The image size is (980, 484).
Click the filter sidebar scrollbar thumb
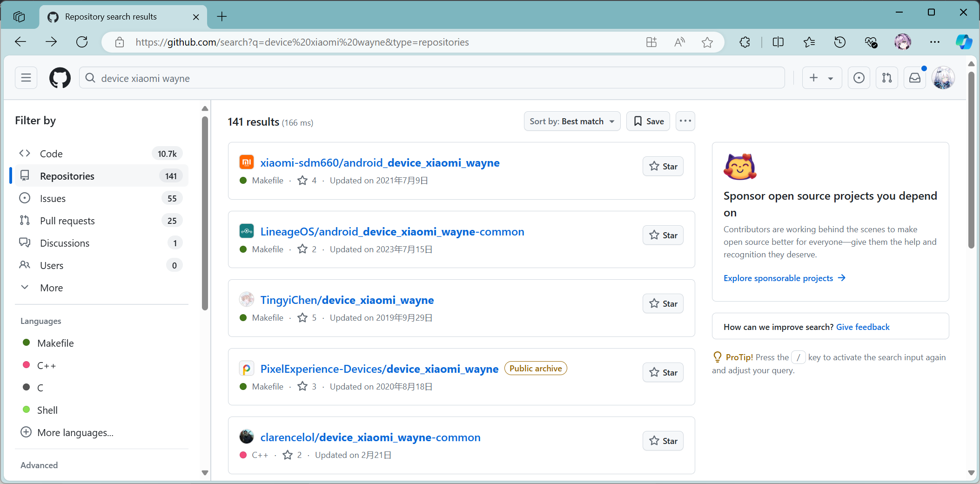(205, 213)
